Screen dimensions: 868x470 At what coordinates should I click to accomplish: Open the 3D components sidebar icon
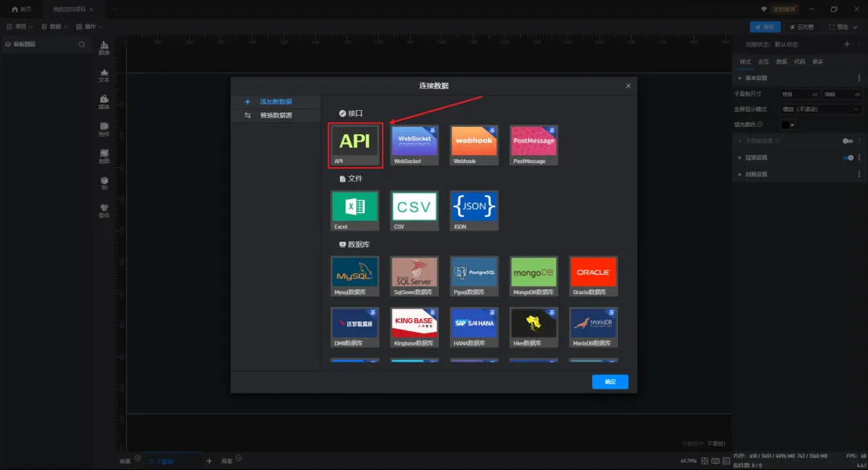104,183
